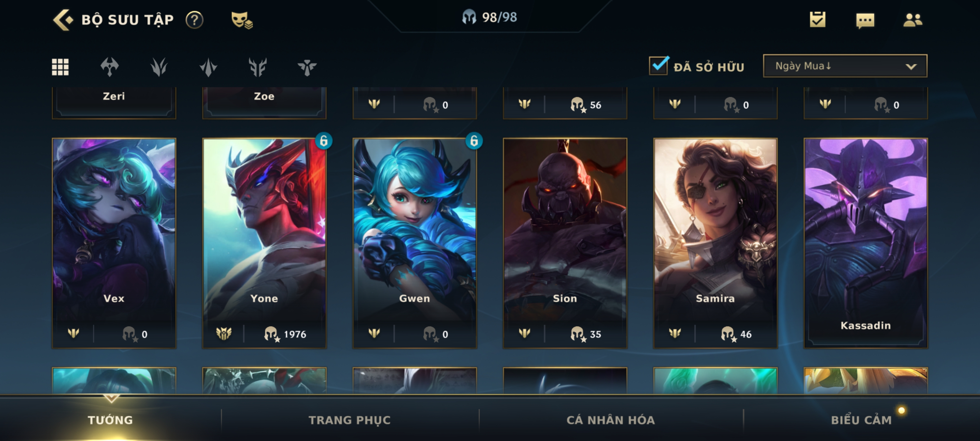
Task: Select the Yone champion card
Action: click(x=264, y=243)
